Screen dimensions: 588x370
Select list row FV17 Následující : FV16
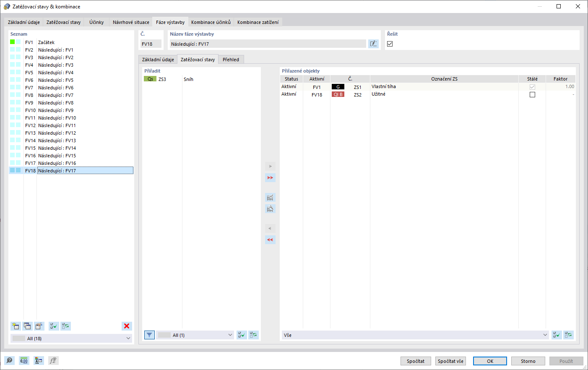pos(71,163)
